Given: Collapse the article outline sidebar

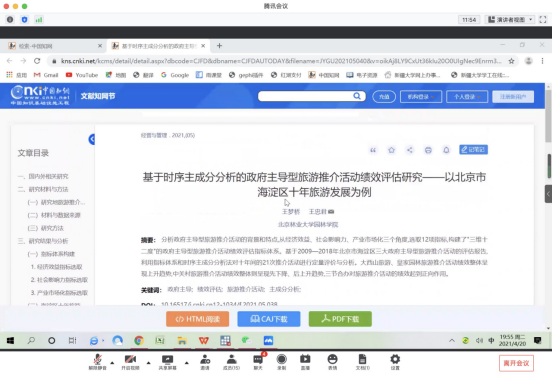Looking at the screenshot, I should pos(92,139).
